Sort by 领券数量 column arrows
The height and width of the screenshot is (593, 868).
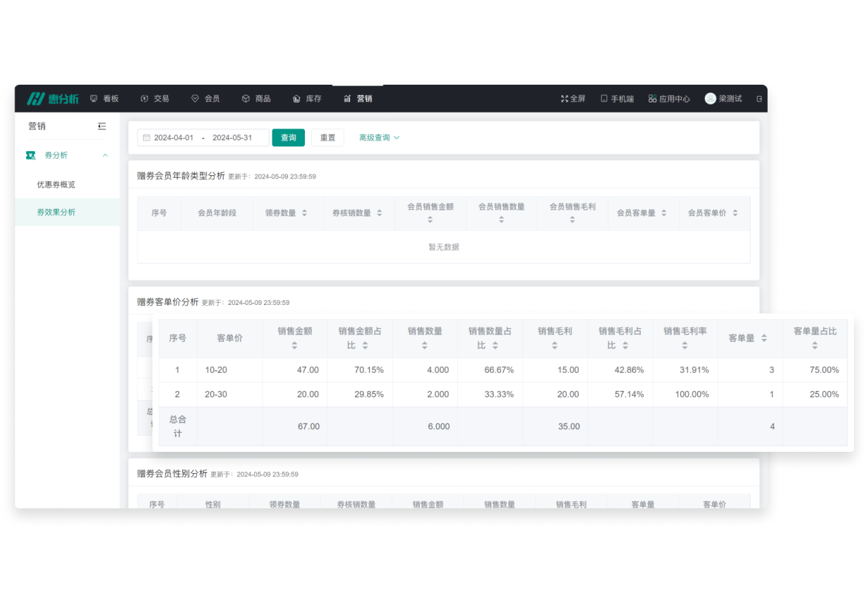coord(304,212)
